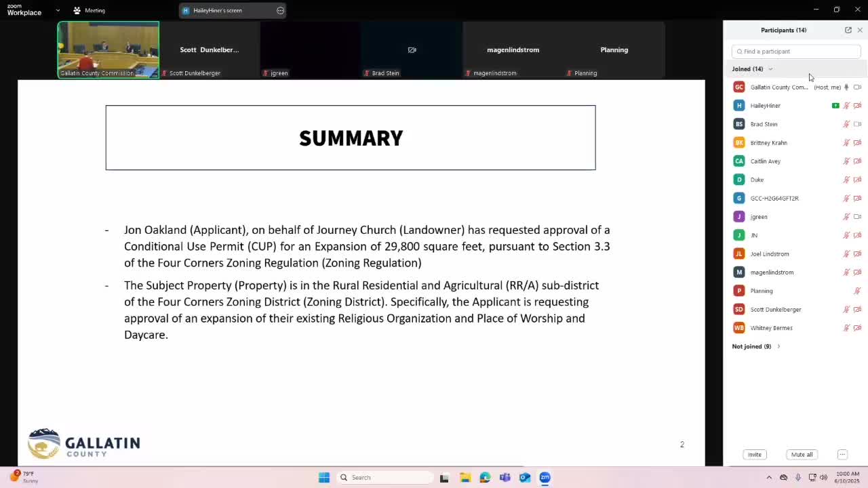The image size is (868, 488).
Task: Click Planning's muted microphone icon
Action: point(857,291)
